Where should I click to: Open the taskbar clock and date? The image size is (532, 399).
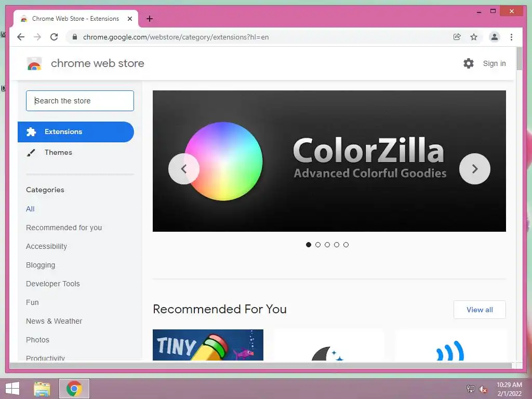[x=509, y=389]
